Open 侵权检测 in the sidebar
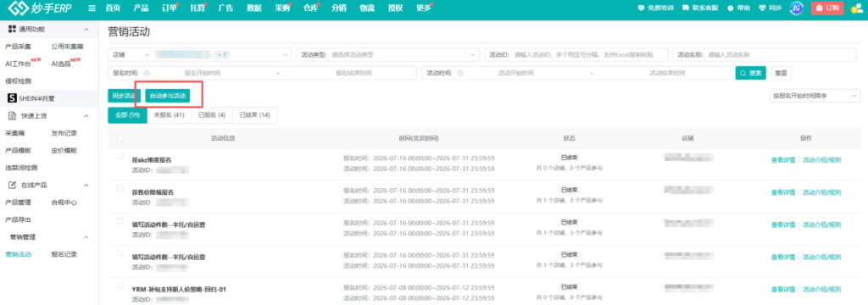 (x=19, y=80)
